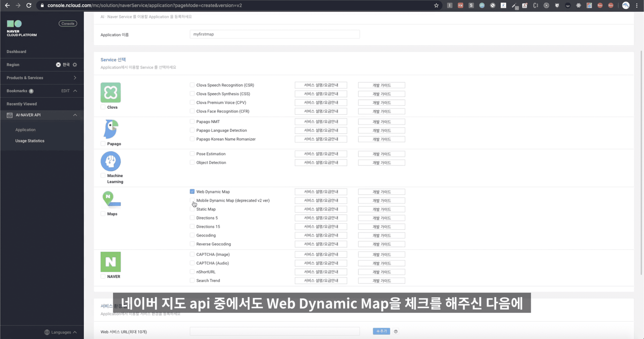Screen dimensions: 644x339
Task: Click the Papago Korean Name Romanizer label
Action: pos(226,139)
